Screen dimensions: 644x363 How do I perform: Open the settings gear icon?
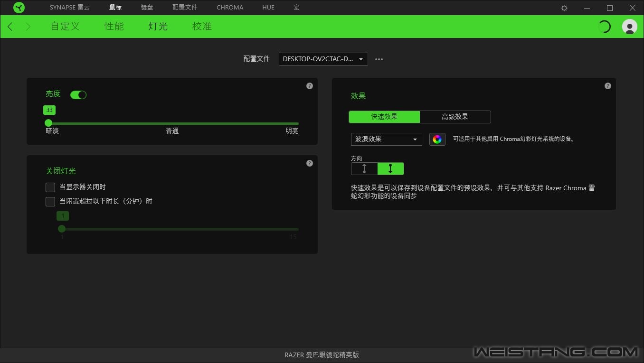click(564, 8)
